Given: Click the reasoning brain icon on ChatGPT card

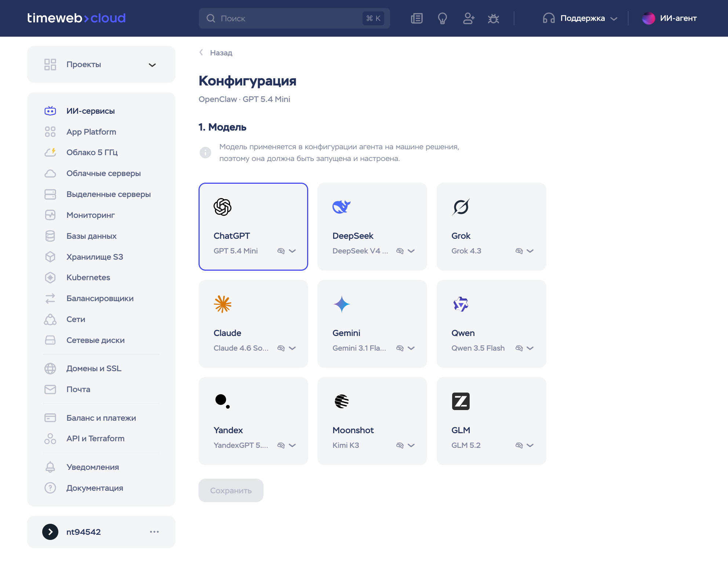Looking at the screenshot, I should (x=281, y=251).
